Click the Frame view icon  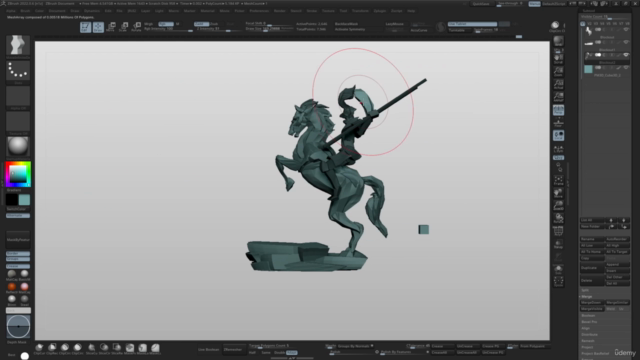558,180
